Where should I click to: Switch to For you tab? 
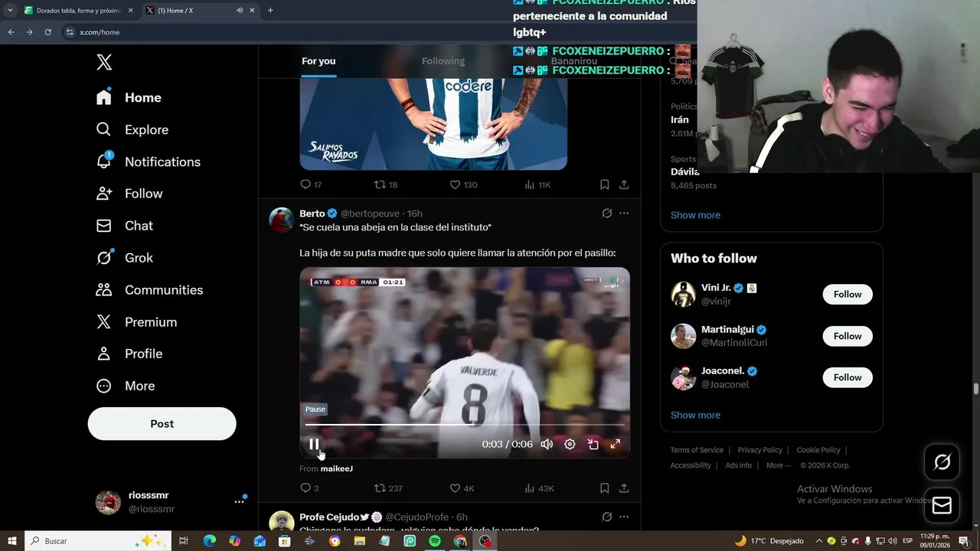(318, 61)
